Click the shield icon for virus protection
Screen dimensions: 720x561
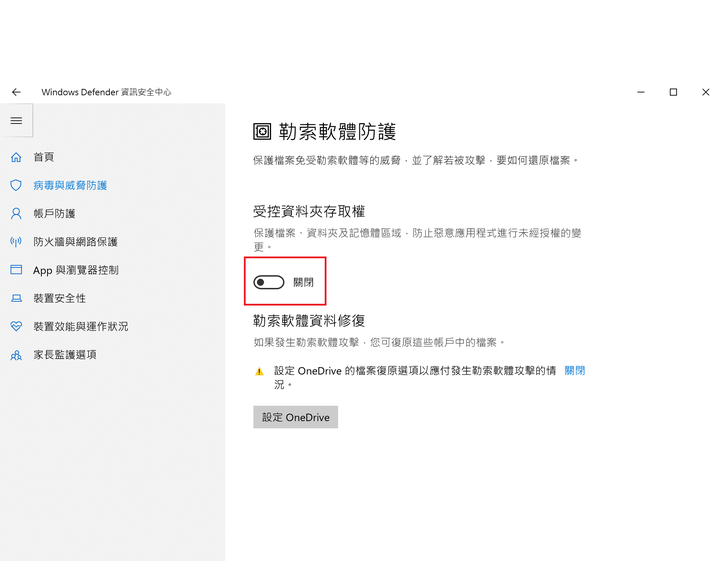coord(16,185)
